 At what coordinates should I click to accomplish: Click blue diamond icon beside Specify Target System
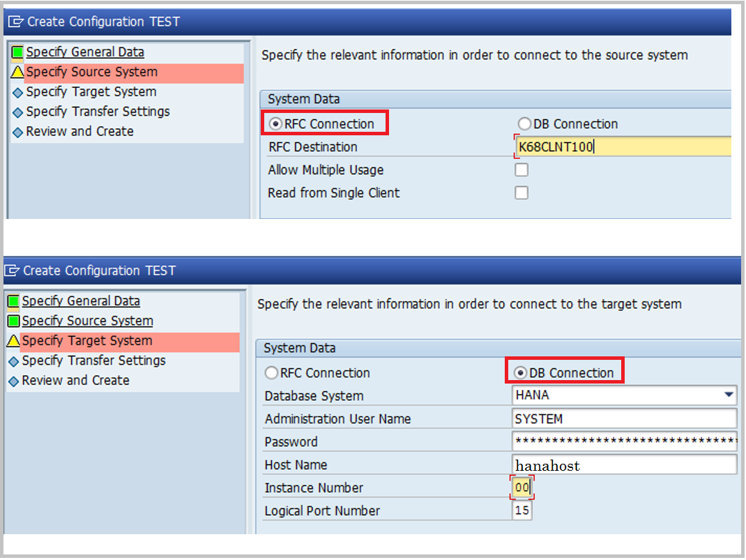tap(16, 91)
